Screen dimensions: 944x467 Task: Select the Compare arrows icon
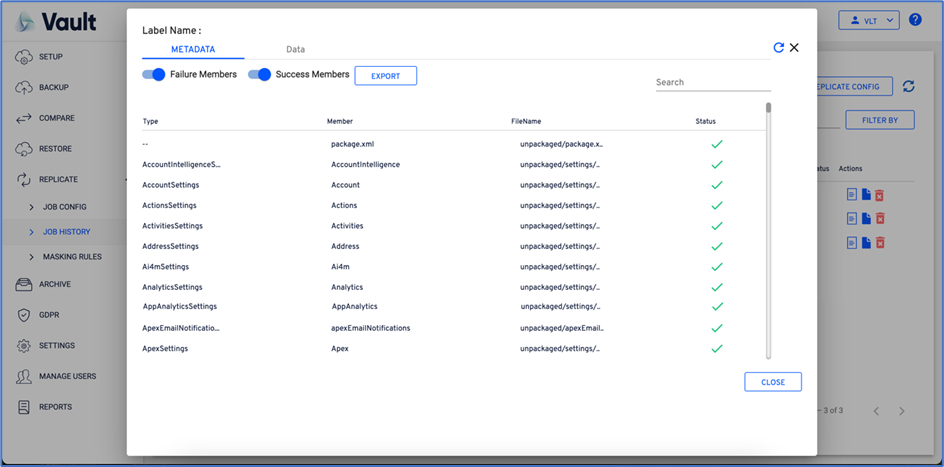coord(24,118)
